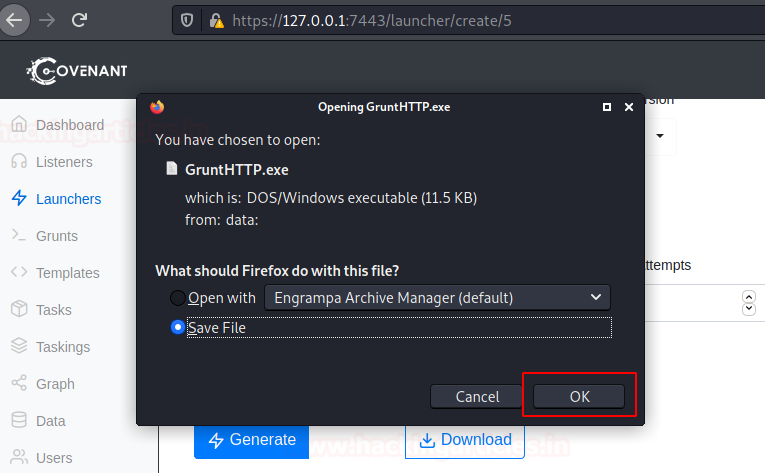Image resolution: width=765 pixels, height=473 pixels.
Task: Click the Users people icon
Action: click(19, 457)
